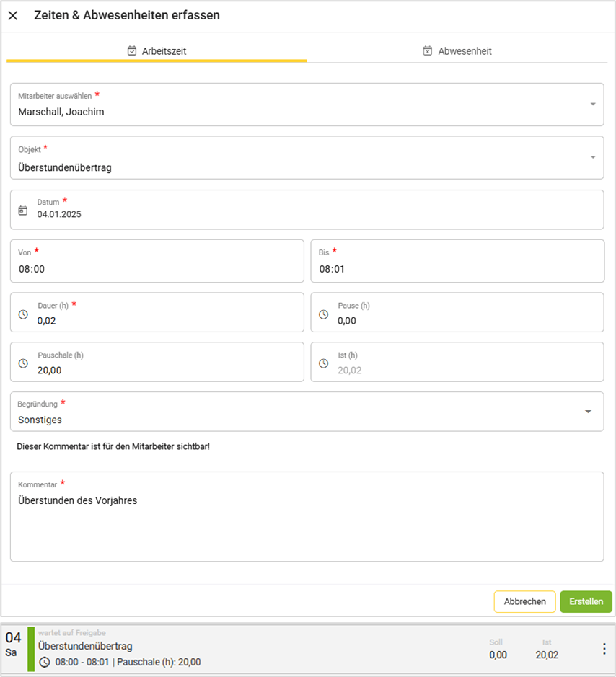
Task: Switch to the Abwesenheit tab
Action: pos(457,51)
